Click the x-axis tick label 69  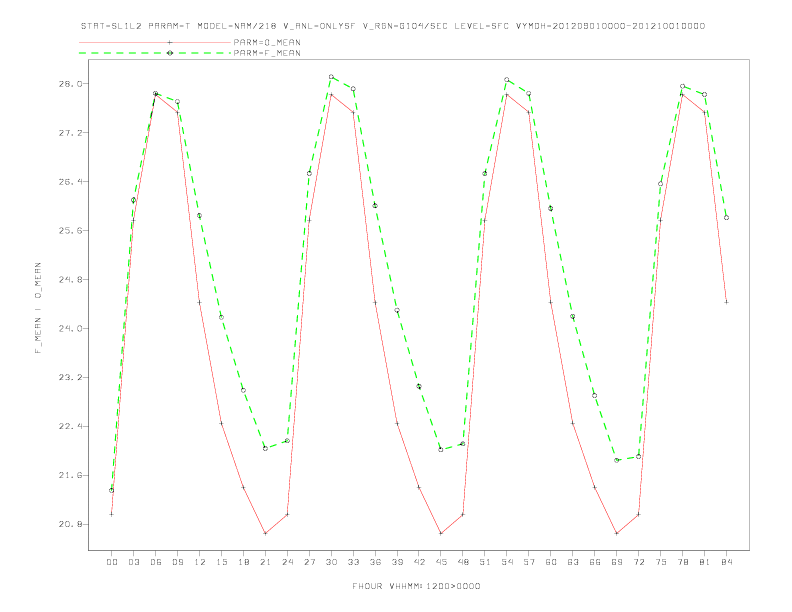[617, 562]
